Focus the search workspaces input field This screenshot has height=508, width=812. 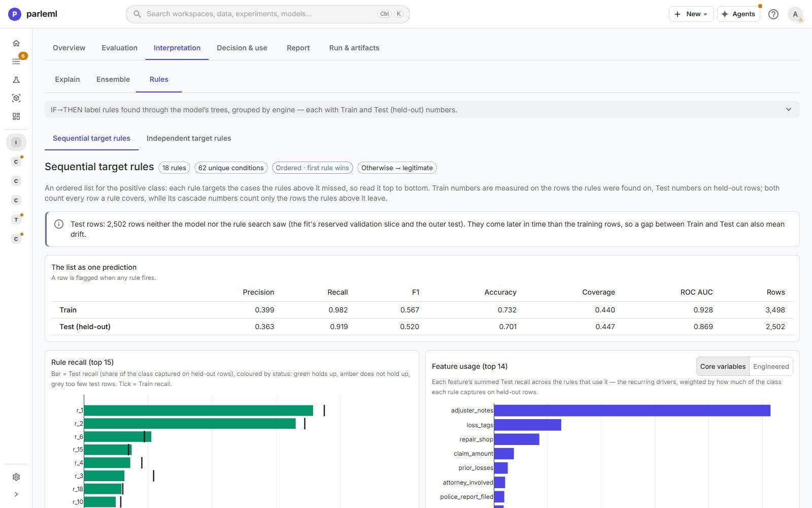tap(268, 14)
